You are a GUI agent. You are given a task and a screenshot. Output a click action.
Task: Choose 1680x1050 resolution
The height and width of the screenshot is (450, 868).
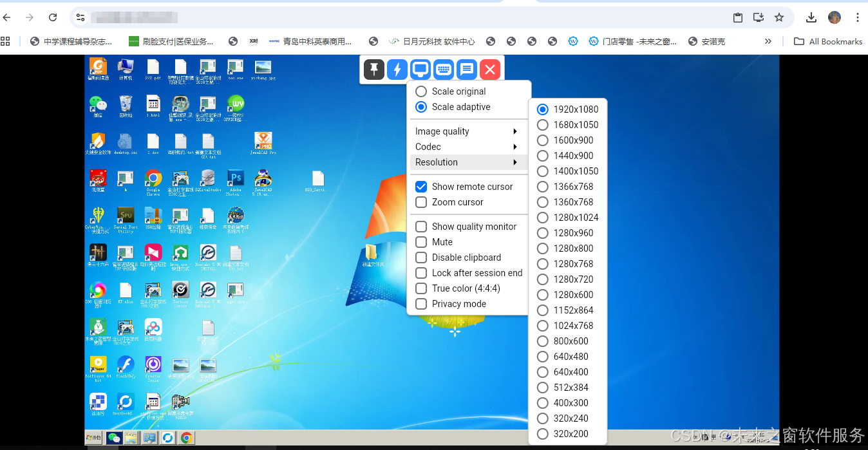[568, 125]
